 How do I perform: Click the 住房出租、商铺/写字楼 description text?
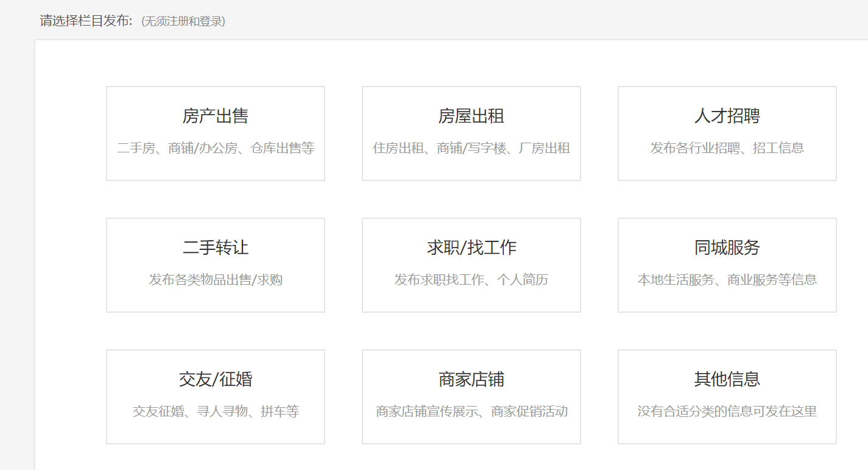pos(471,148)
